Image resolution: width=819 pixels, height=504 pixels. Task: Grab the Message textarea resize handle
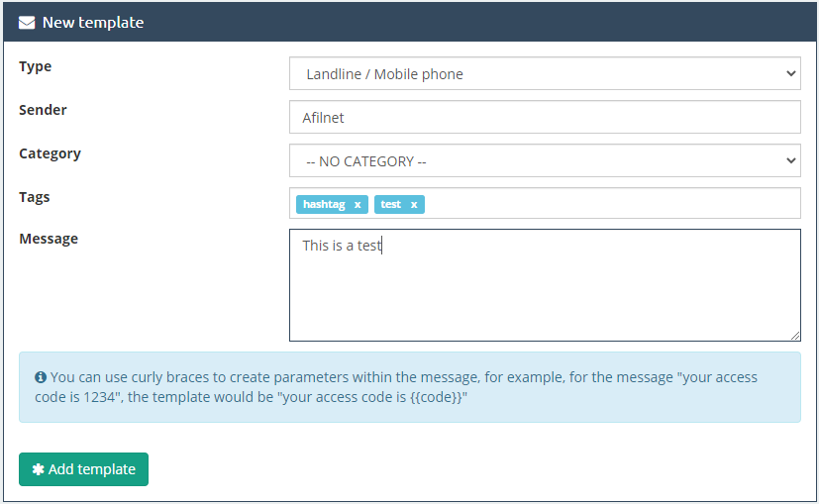[795, 336]
